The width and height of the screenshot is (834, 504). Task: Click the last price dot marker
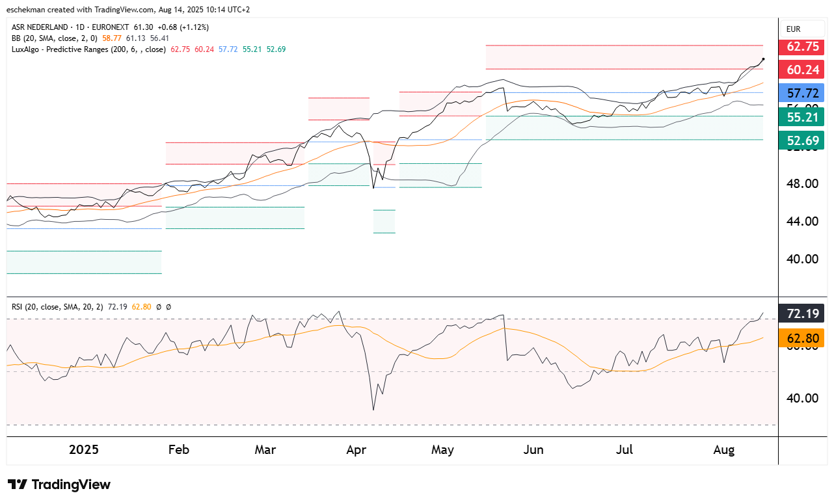tap(762, 59)
